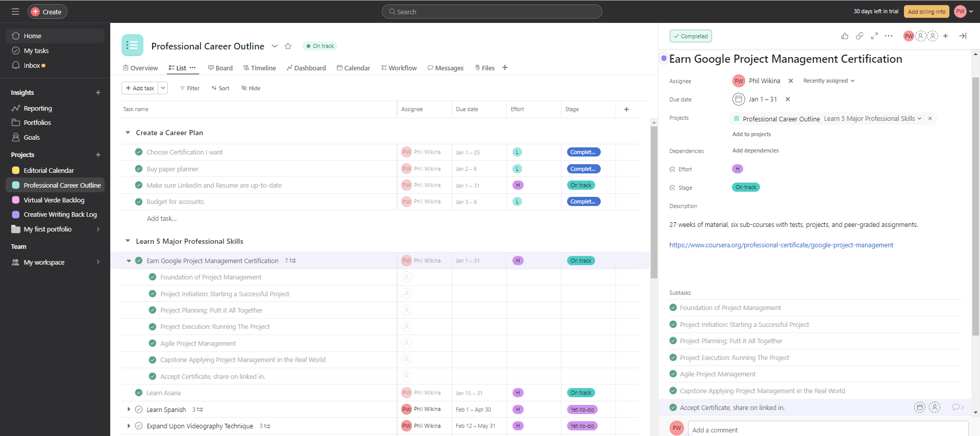Collapse Earn Google Project Management subtasks
980x436 pixels.
pos(129,261)
